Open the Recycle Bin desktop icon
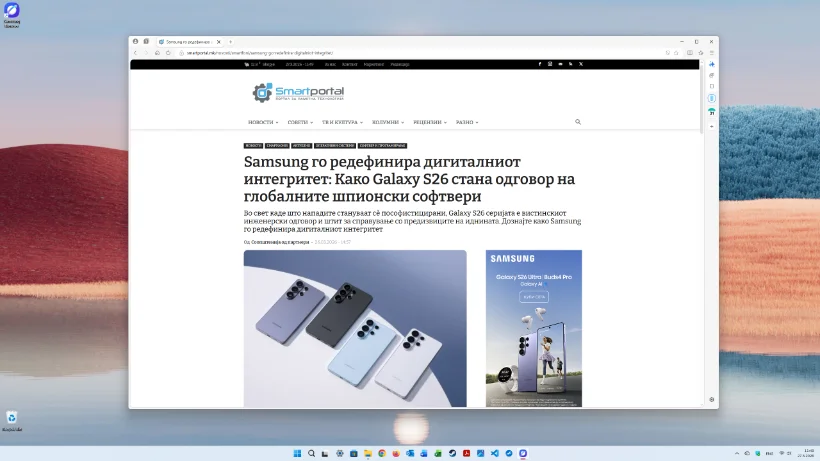The height and width of the screenshot is (461, 820). tap(12, 418)
